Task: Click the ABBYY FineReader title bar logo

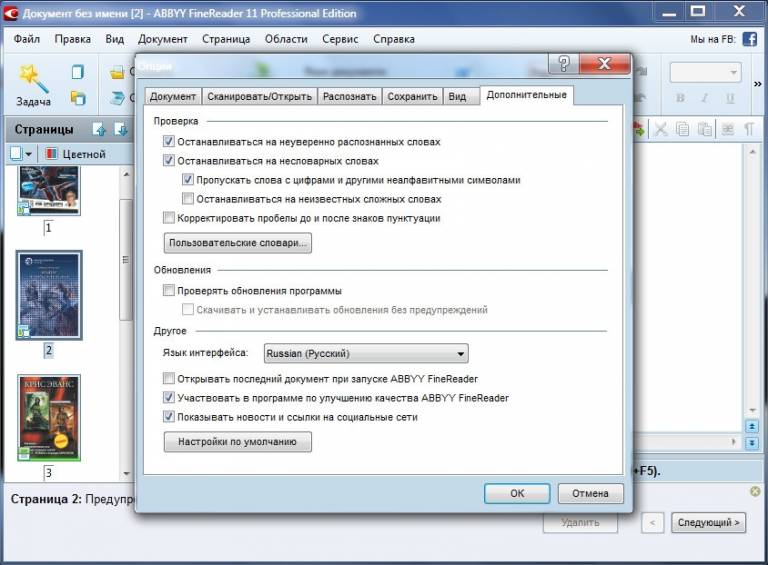Action: click(10, 13)
